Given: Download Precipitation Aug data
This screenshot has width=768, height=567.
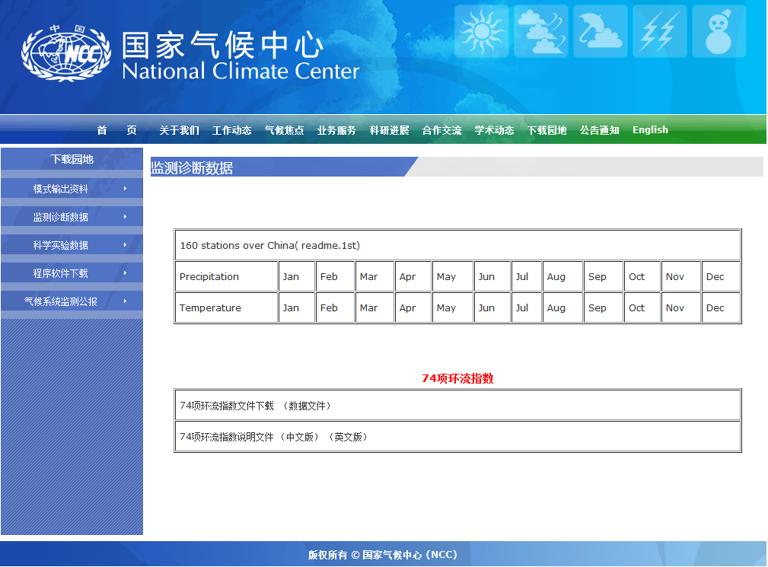Looking at the screenshot, I should (556, 277).
